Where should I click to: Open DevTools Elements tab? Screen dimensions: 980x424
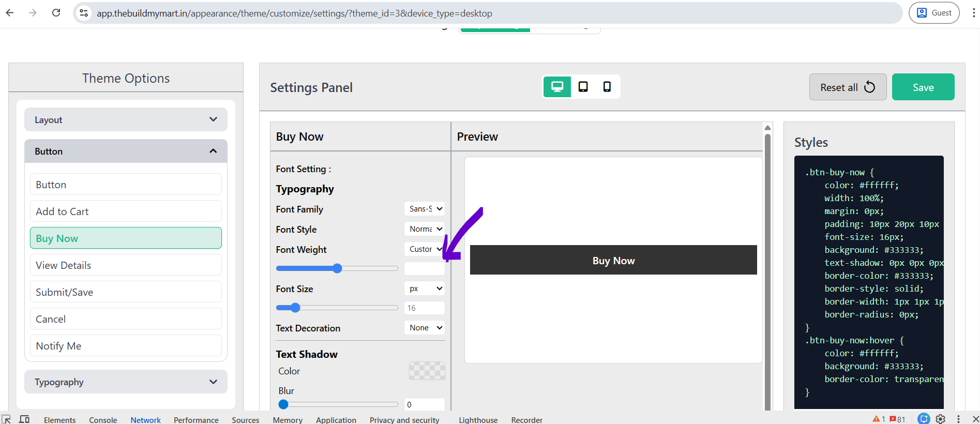(x=59, y=420)
